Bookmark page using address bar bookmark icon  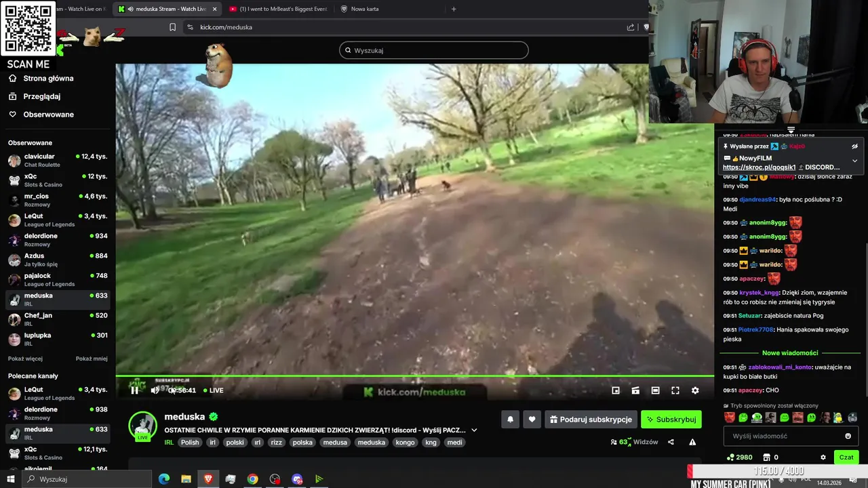[x=172, y=27]
